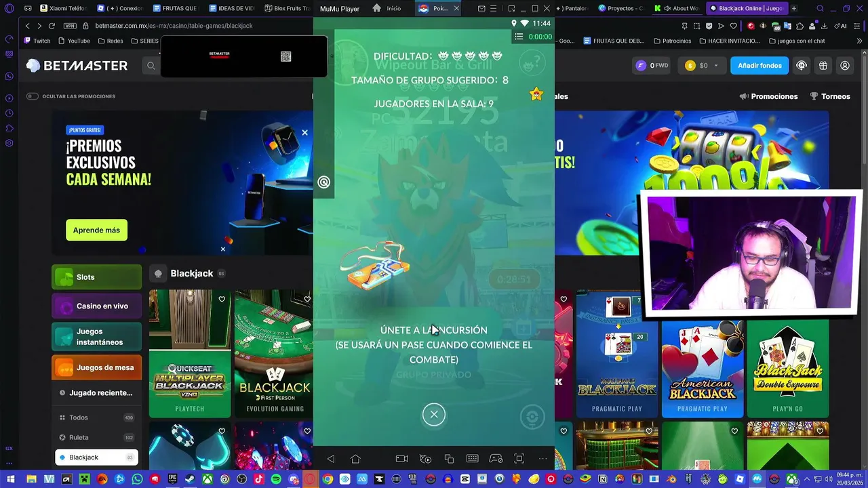This screenshot has height=488, width=868.
Task: Open the Proyectos browser tab
Action: (x=621, y=8)
